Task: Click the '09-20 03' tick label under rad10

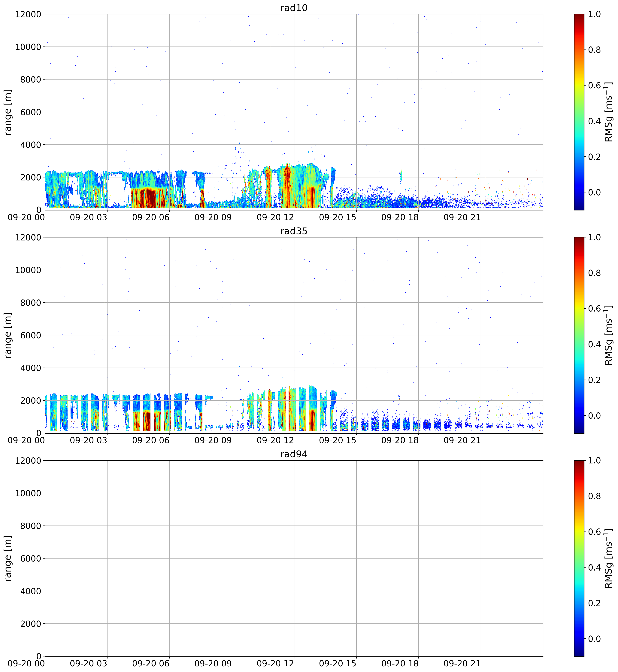Action: point(89,217)
